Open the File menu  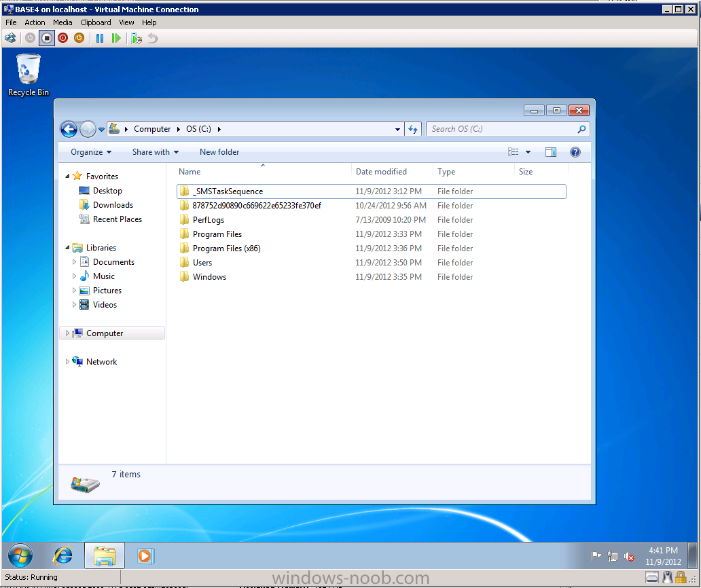tap(11, 22)
